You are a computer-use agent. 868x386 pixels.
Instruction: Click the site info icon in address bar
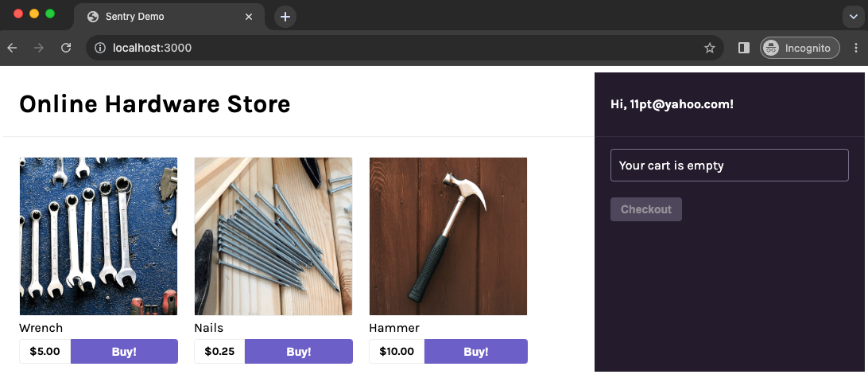pos(100,48)
